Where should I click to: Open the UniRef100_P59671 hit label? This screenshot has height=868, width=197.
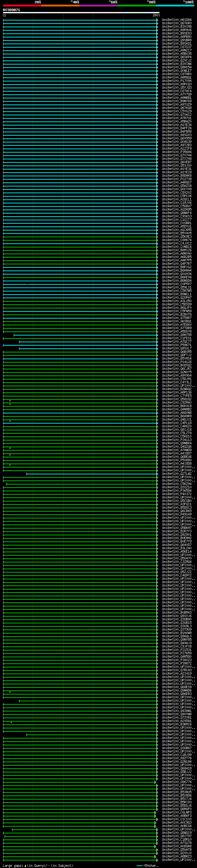click(176, 345)
